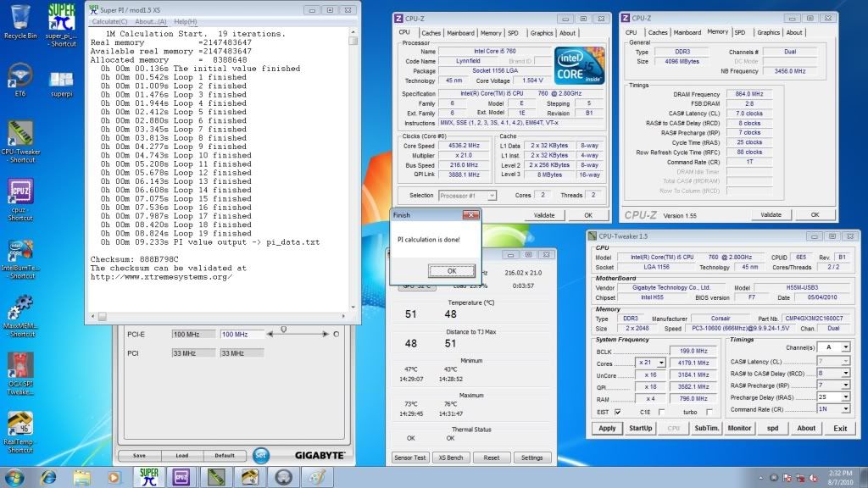Enable the turbo checkbox
Viewport: 868px width, 488px height.
[x=709, y=412]
